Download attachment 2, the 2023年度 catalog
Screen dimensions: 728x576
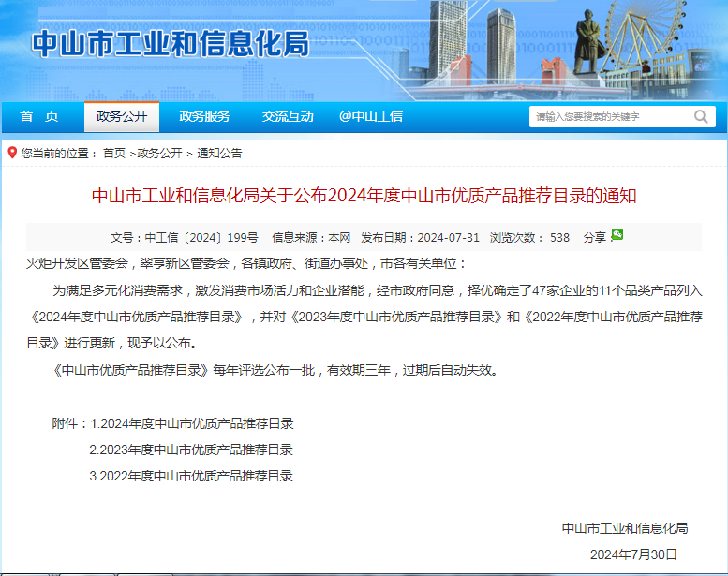pos(191,450)
